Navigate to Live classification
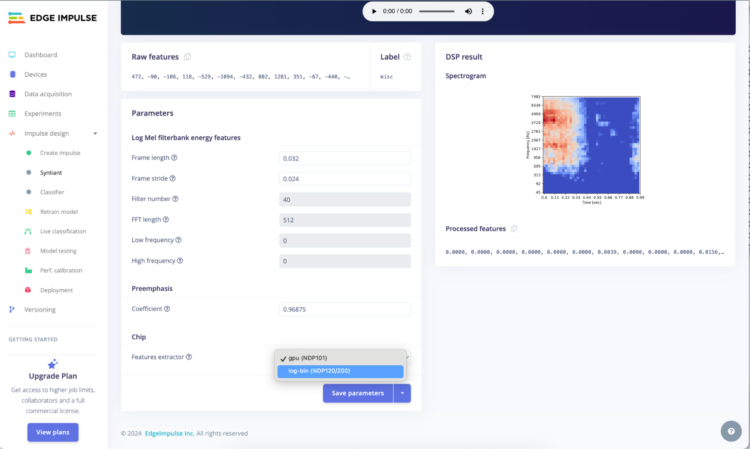The height and width of the screenshot is (449, 750). pyautogui.click(x=66, y=231)
